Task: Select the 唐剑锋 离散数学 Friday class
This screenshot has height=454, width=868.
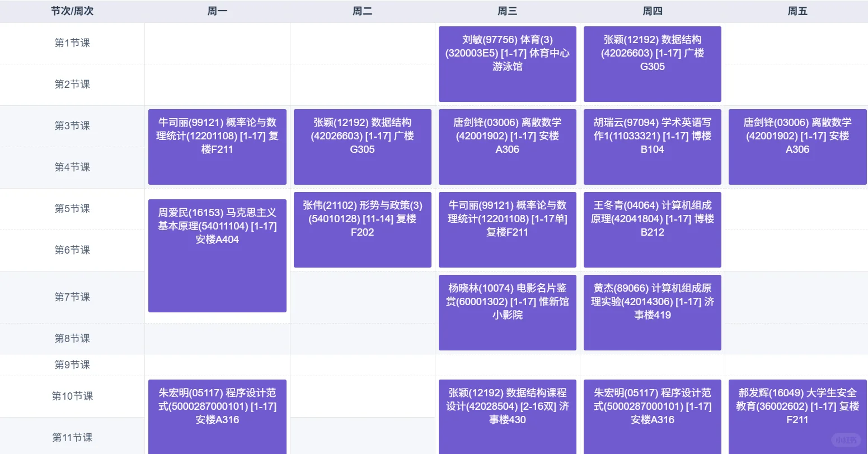Action: tap(797, 146)
